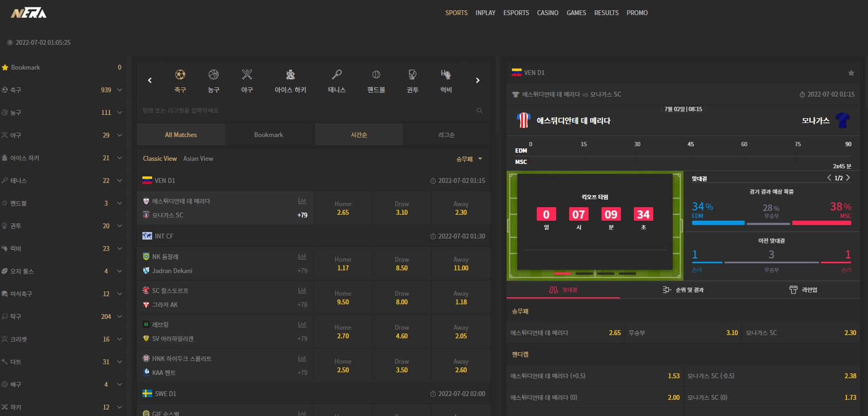This screenshot has height=416, width=868.
Task: Select the soccer (축구) icon in sport carousel
Action: (180, 74)
